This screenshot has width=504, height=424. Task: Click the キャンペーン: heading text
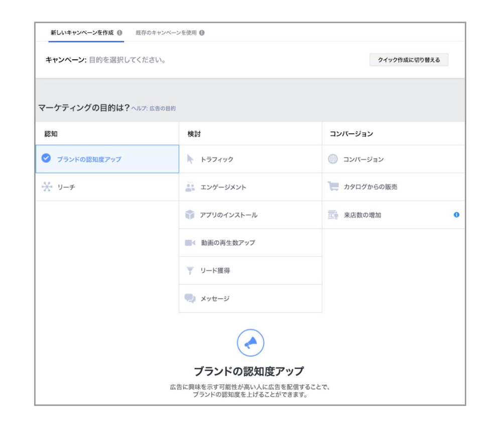click(66, 60)
